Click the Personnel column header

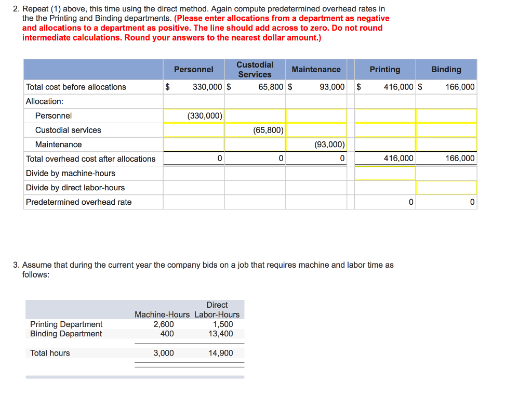[194, 70]
